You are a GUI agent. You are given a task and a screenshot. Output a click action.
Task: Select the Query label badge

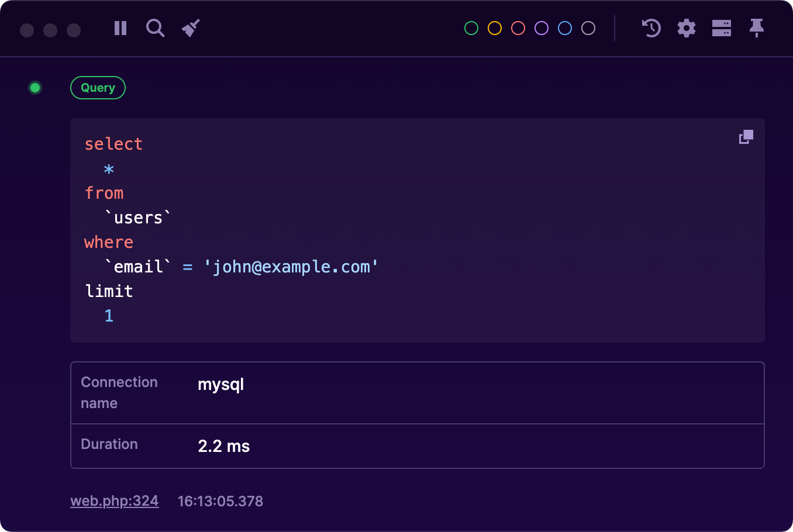[x=98, y=88]
